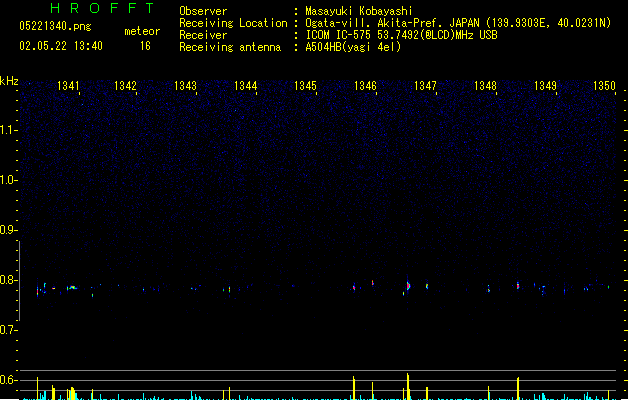Click the 0.6 kHz axis label

point(8,380)
